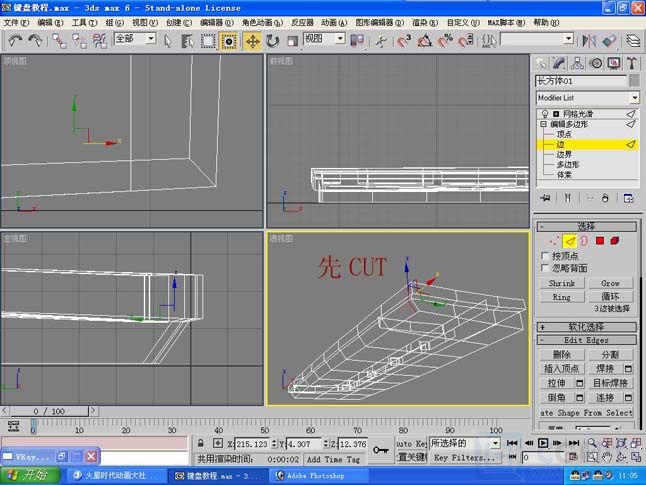
Task: Toggle the Angle Snap icon
Action: tap(424, 41)
